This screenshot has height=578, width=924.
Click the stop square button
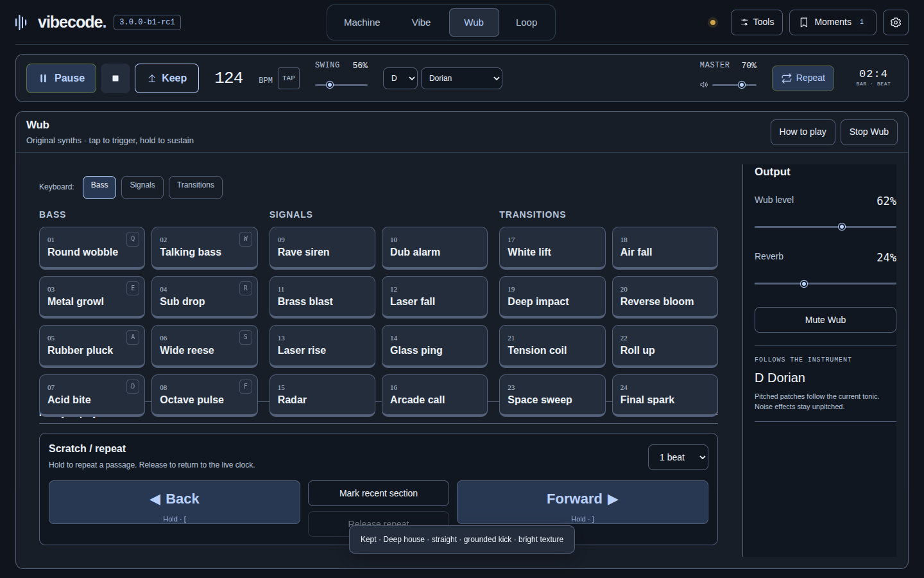point(116,78)
